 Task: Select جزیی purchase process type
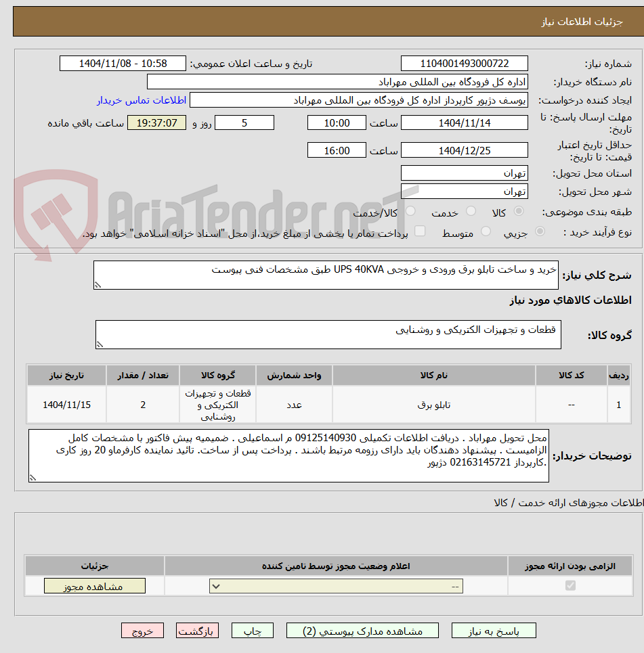point(541,230)
